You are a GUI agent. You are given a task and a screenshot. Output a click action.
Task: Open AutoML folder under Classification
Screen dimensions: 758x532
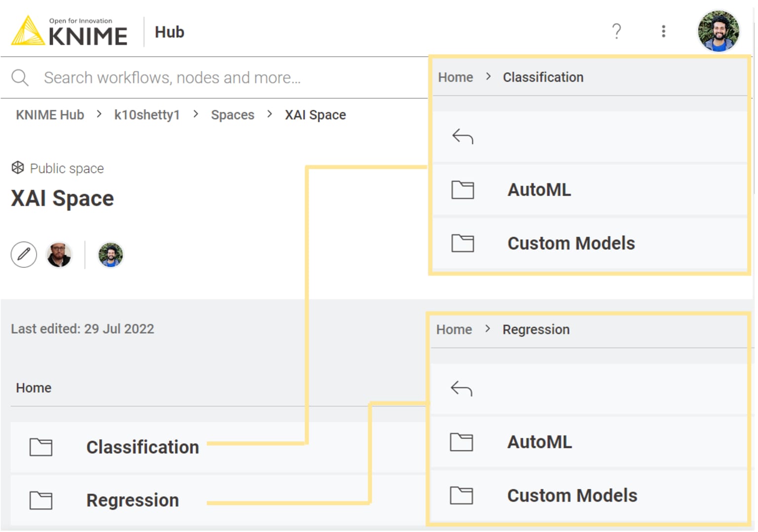[590, 190]
